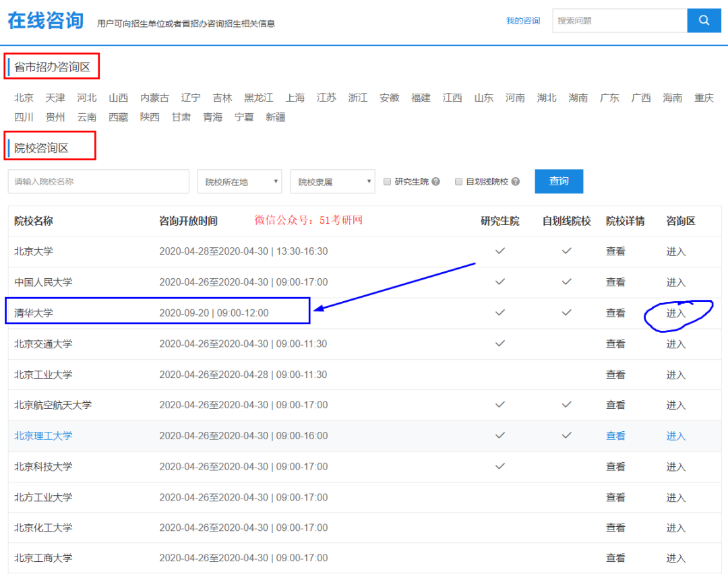Expand the 院校隶属 dropdown
Screen dimensions: 728x574
(x=332, y=181)
